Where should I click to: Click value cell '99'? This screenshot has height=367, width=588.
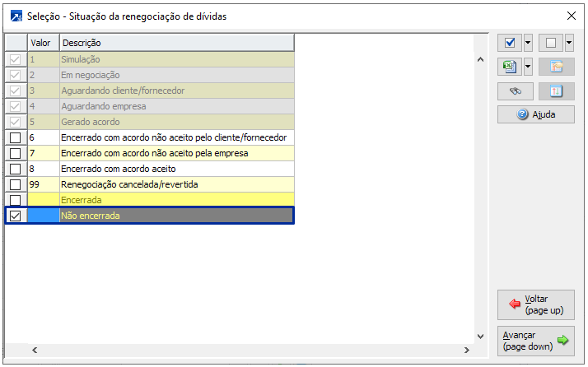click(x=44, y=185)
